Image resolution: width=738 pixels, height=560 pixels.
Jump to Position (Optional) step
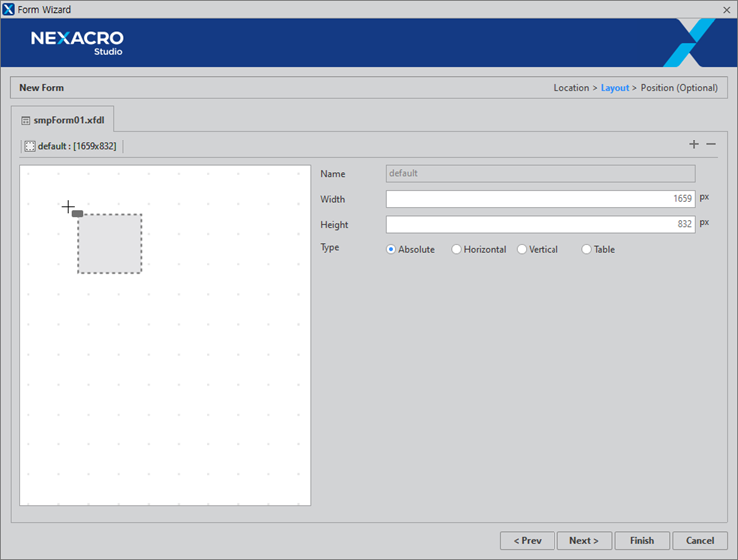point(679,88)
